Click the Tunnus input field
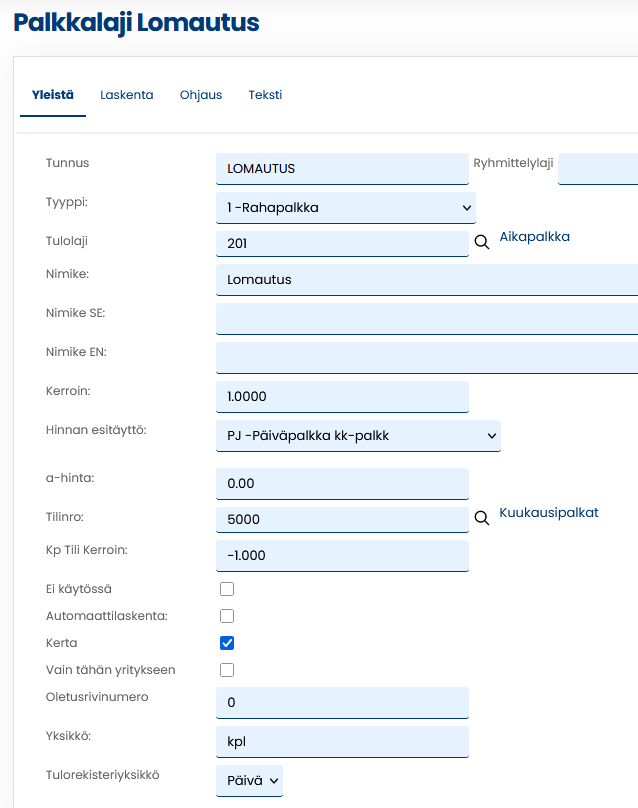This screenshot has width=638, height=808. [341, 169]
